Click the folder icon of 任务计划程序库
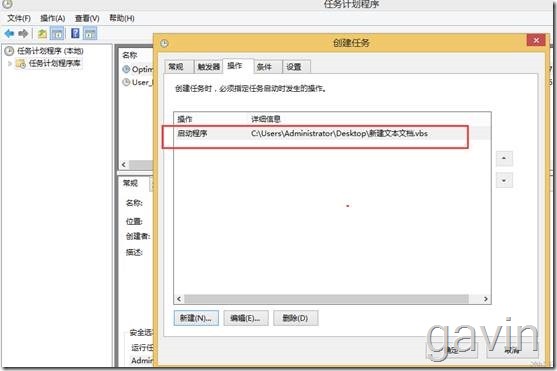Screen dimensions: 557x371 (21, 64)
